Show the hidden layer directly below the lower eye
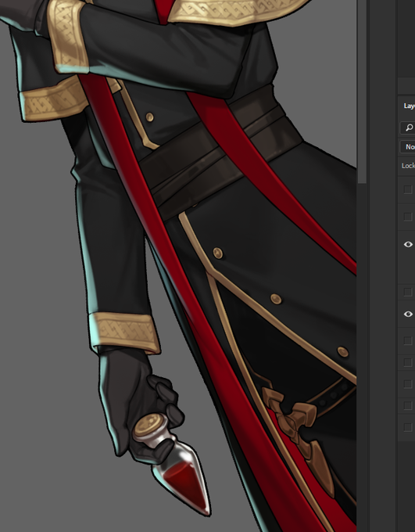 tap(408, 340)
